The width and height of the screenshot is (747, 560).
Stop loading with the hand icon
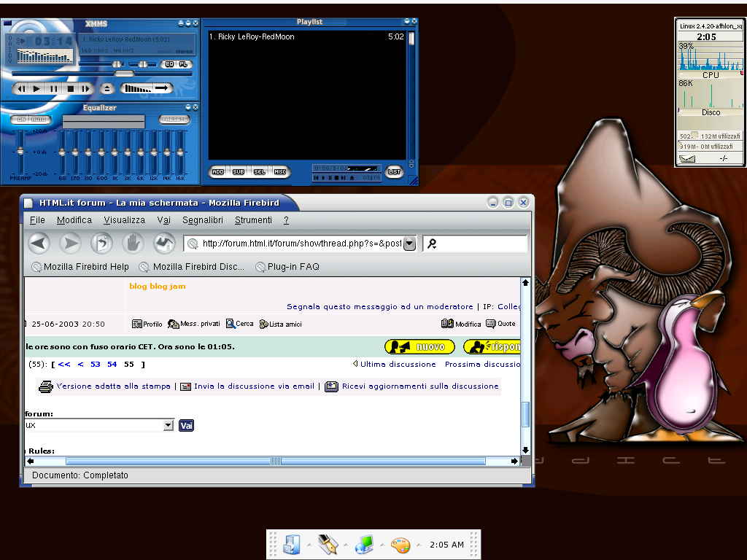click(x=133, y=244)
